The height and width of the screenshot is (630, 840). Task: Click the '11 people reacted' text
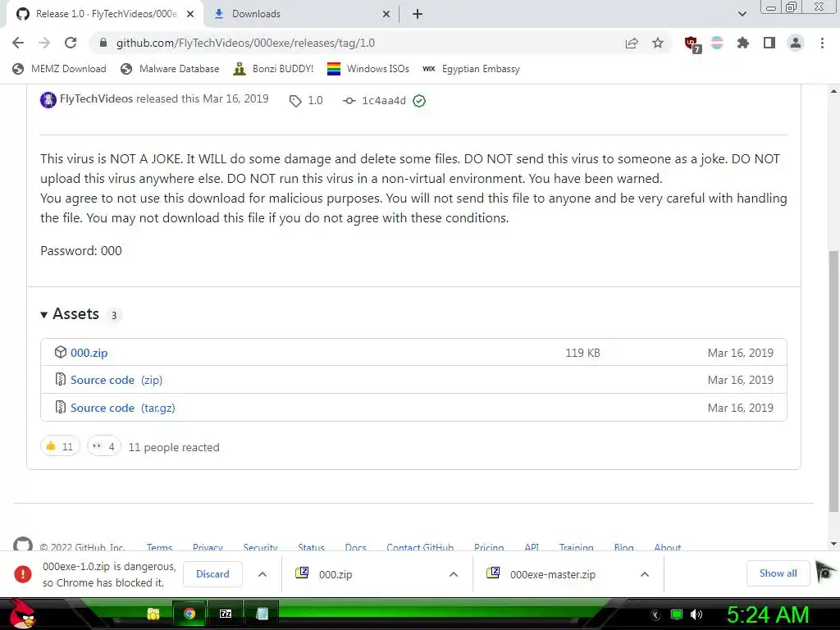174,447
